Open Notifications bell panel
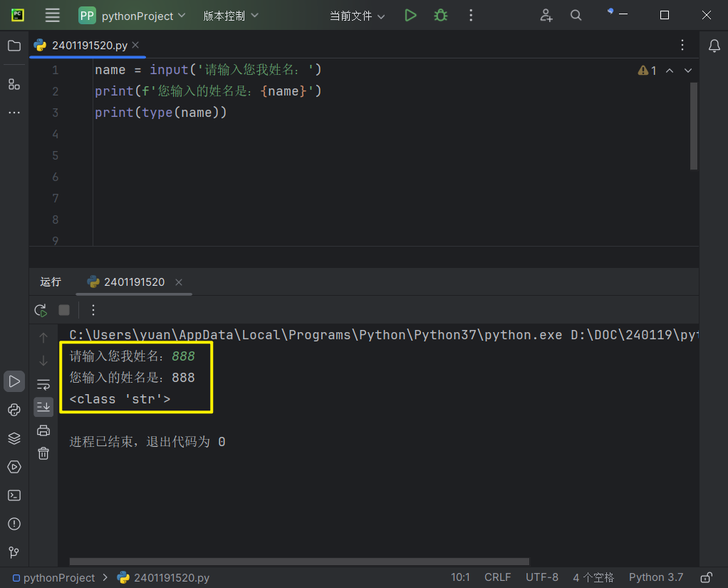This screenshot has width=728, height=588. [x=714, y=46]
